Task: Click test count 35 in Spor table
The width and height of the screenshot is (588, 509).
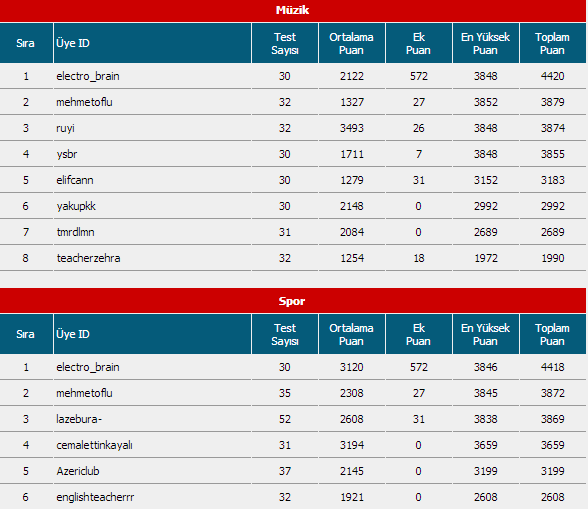Action: (285, 393)
